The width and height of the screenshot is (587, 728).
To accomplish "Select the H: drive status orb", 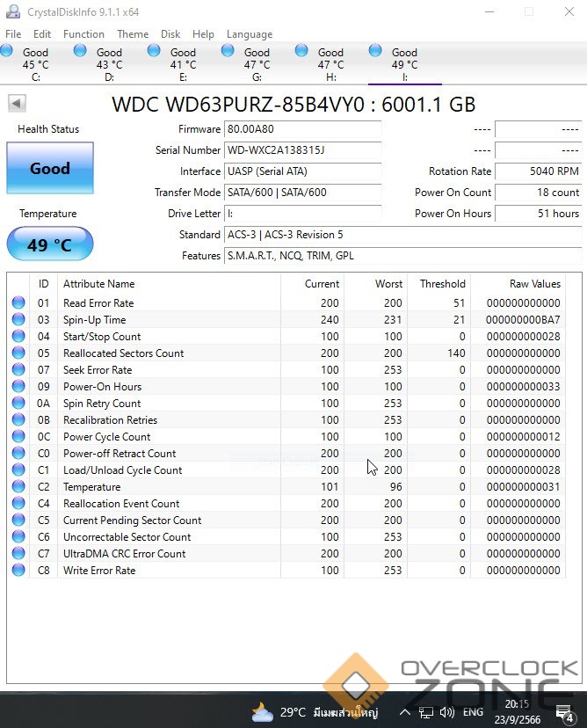I will coord(301,51).
